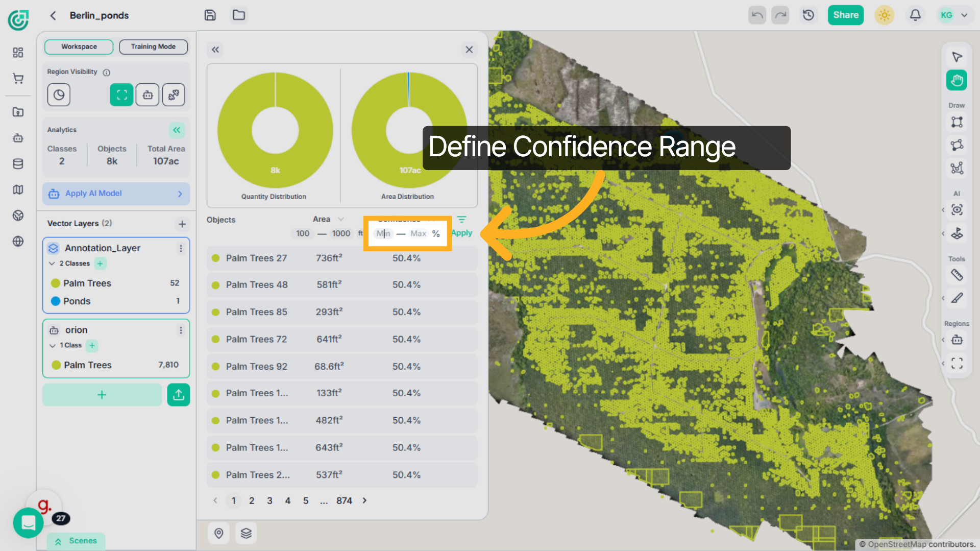The height and width of the screenshot is (551, 980).
Task: Collapse the objects panel with double chevron
Action: tap(215, 50)
